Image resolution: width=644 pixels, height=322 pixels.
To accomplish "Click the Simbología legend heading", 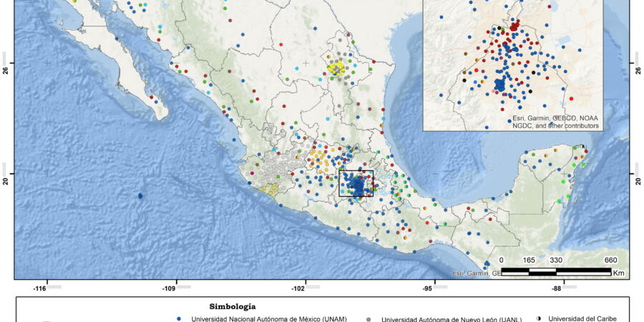I will (x=233, y=306).
